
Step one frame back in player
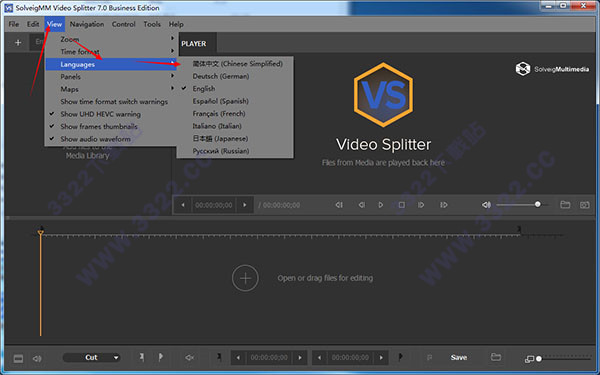tap(361, 205)
